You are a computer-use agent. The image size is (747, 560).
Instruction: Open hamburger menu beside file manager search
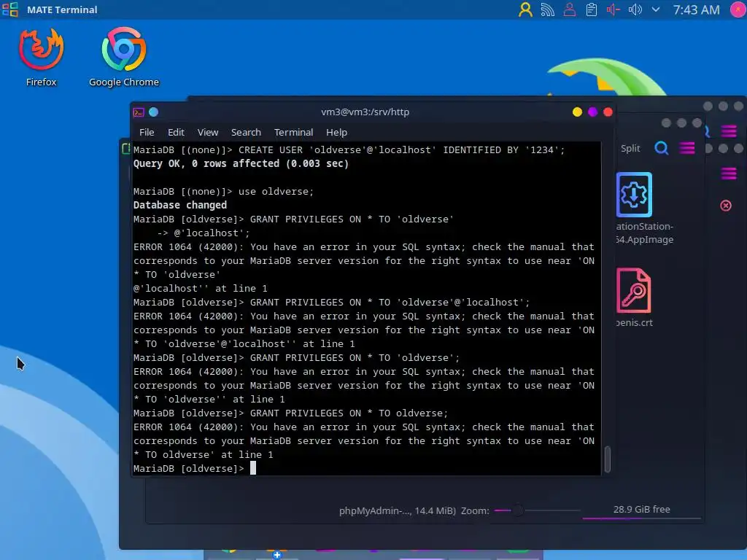coord(687,149)
